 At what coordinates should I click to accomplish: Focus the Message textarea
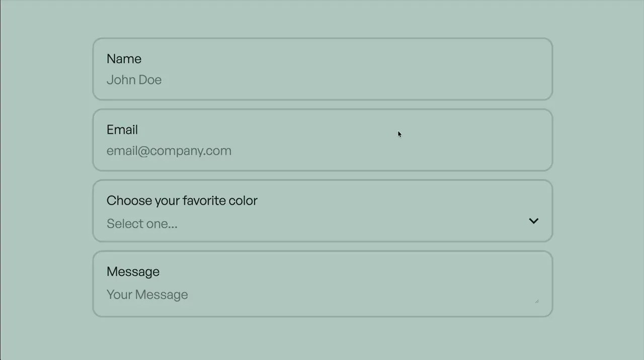click(322, 295)
